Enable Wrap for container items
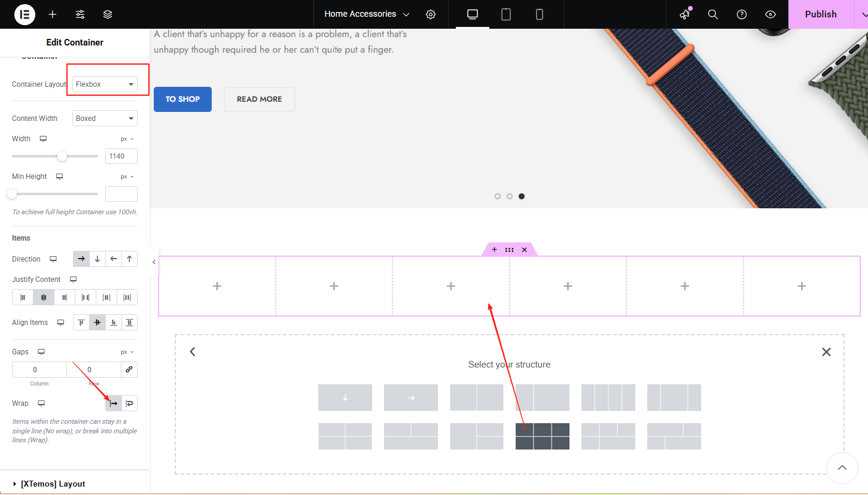 [129, 403]
